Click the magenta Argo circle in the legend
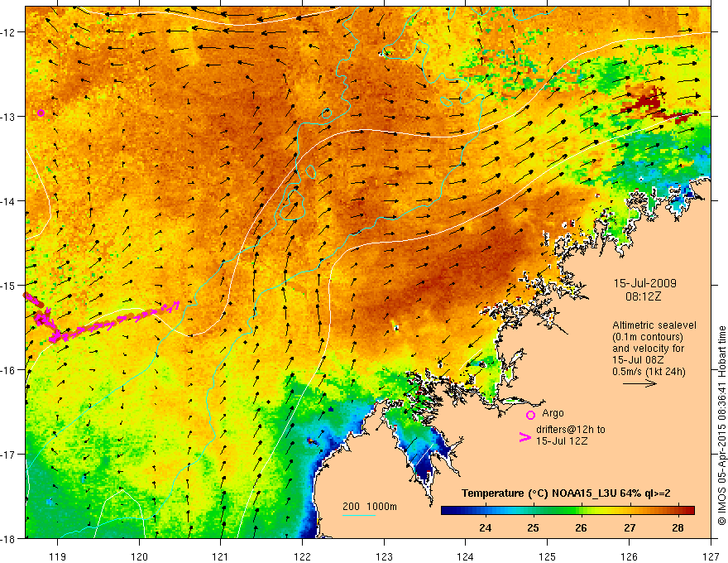 coord(530,415)
